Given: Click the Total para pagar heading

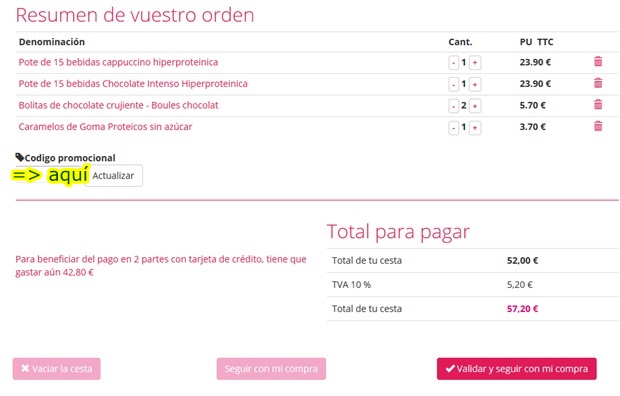Looking at the screenshot, I should pos(398,232).
